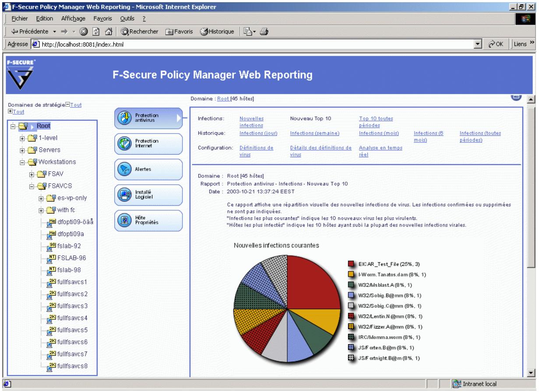The height and width of the screenshot is (392, 539).
Task: Click the FSLAB-96 host icon
Action: pos(52,258)
